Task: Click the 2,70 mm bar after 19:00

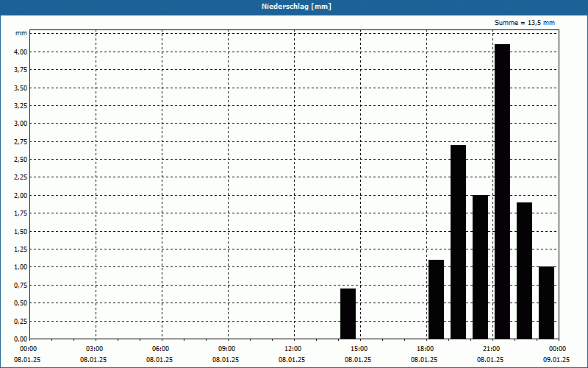Action: 458,242
